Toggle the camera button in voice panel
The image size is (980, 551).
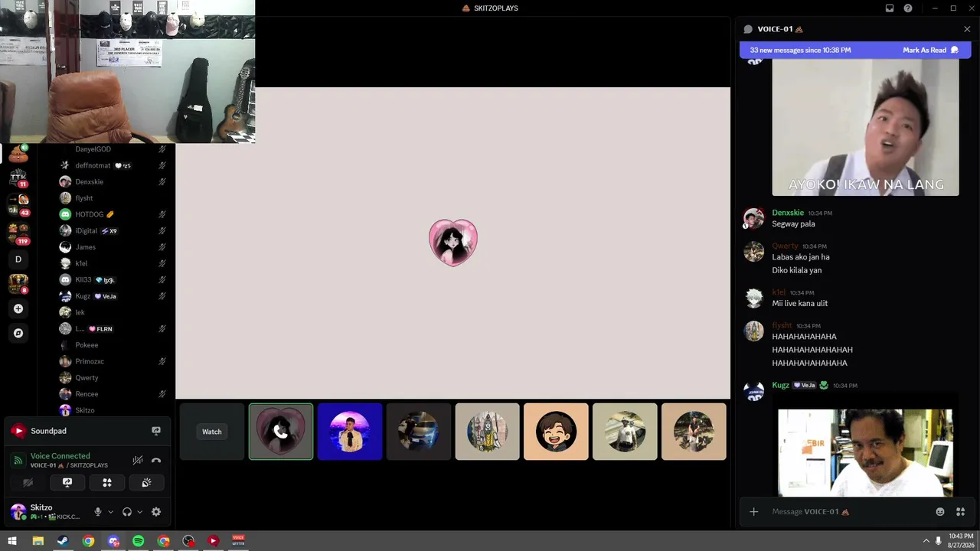pyautogui.click(x=28, y=483)
